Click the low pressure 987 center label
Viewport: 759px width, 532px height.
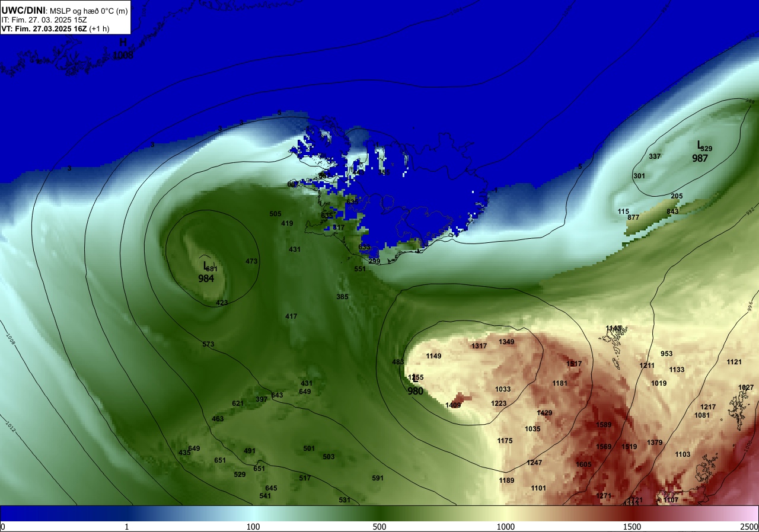click(x=700, y=158)
